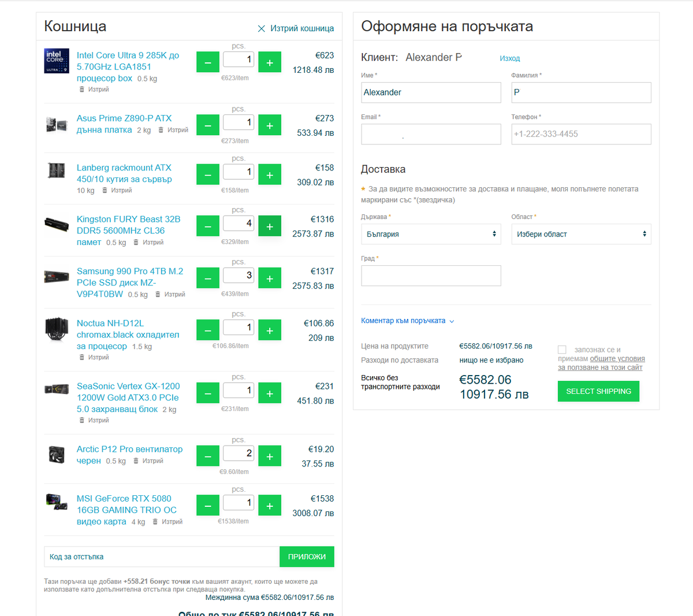693x616 pixels.
Task: Increase quantity of Lanberg rackmount case
Action: point(270,175)
